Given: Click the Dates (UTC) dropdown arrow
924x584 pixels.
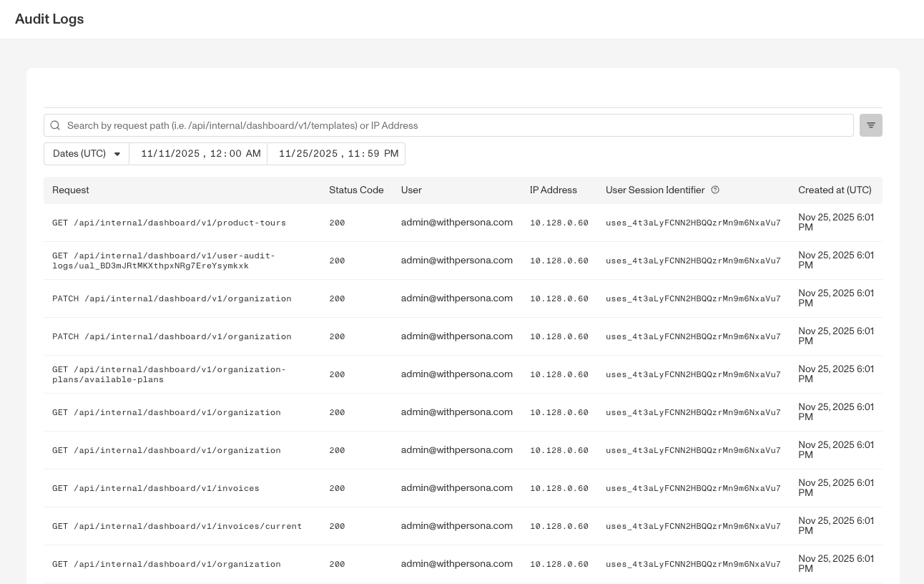Looking at the screenshot, I should click(117, 154).
